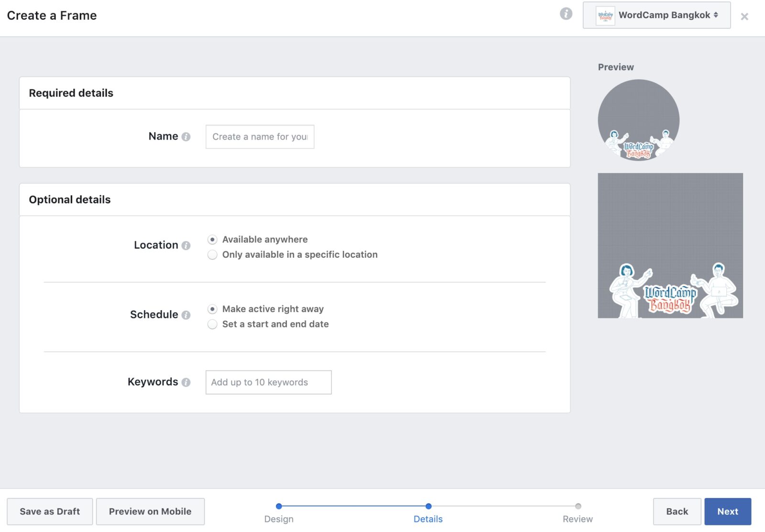Close the Create a Frame dialog
765x532 pixels.
pyautogui.click(x=744, y=17)
